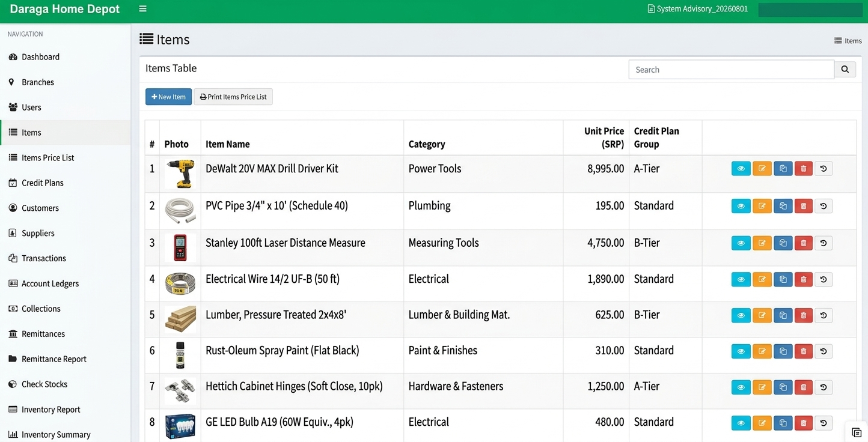Open history for Lumber, Pressure Treated 2x4x8'
Viewport: 868px width, 442px height.
pyautogui.click(x=824, y=315)
